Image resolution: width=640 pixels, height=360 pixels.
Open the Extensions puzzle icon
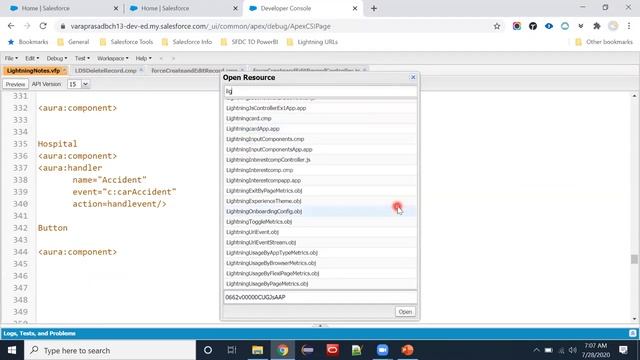(x=597, y=26)
